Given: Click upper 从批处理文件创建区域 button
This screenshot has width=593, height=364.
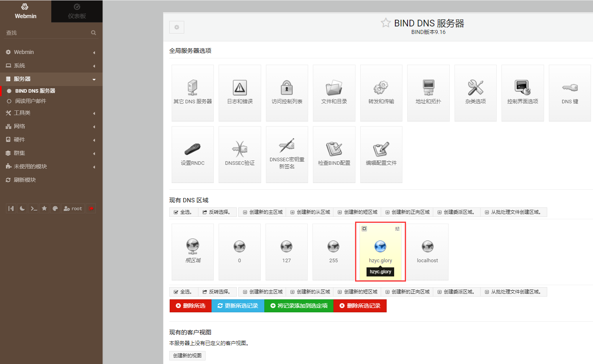Looking at the screenshot, I should pyautogui.click(x=514, y=212).
